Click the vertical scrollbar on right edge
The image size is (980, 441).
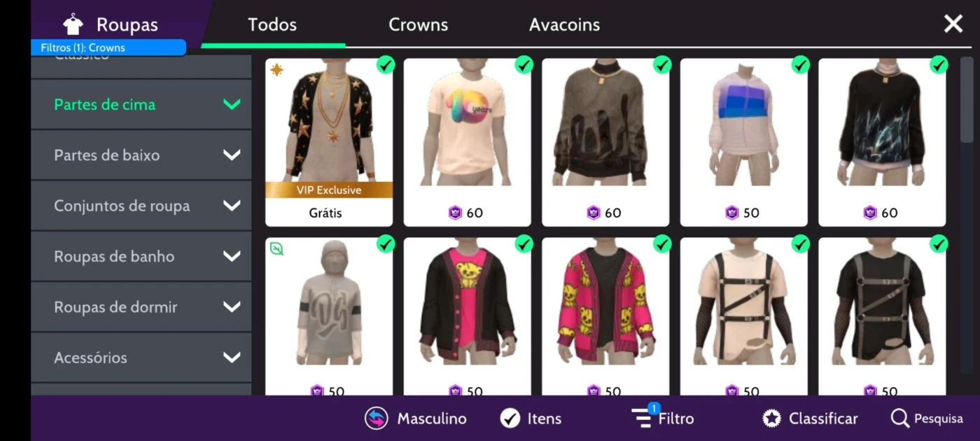967,99
